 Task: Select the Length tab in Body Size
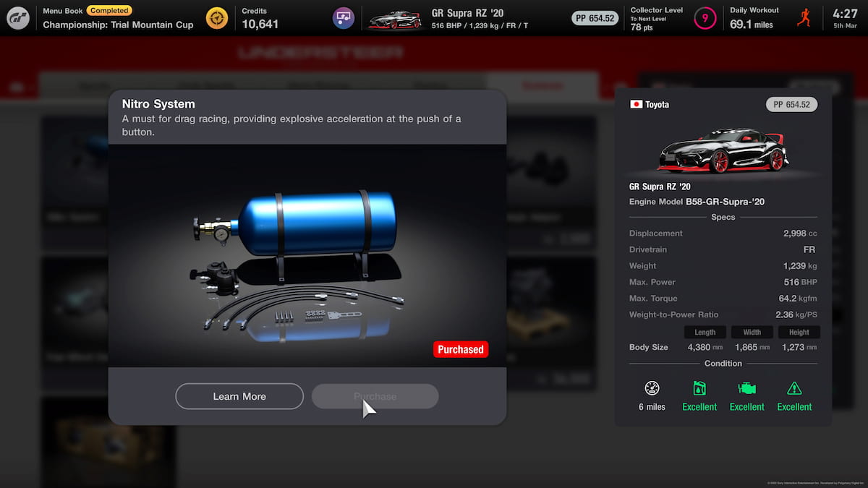click(x=705, y=332)
